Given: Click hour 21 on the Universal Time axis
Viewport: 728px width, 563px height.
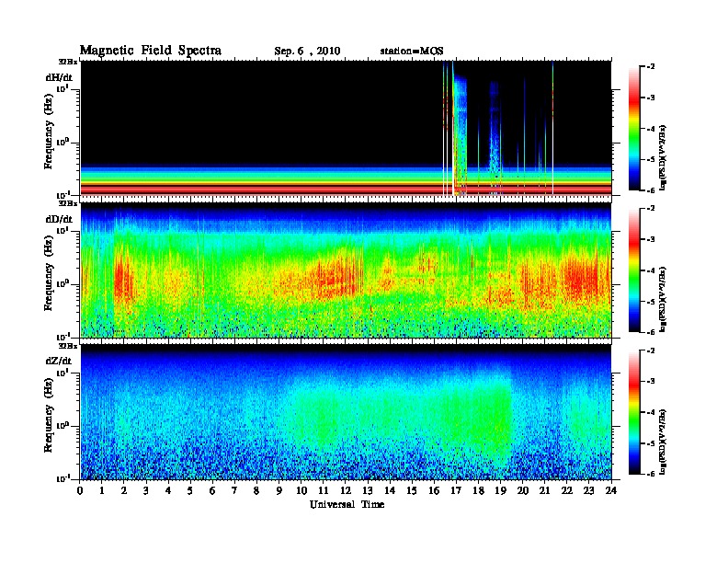Looking at the screenshot, I should pyautogui.click(x=544, y=490).
